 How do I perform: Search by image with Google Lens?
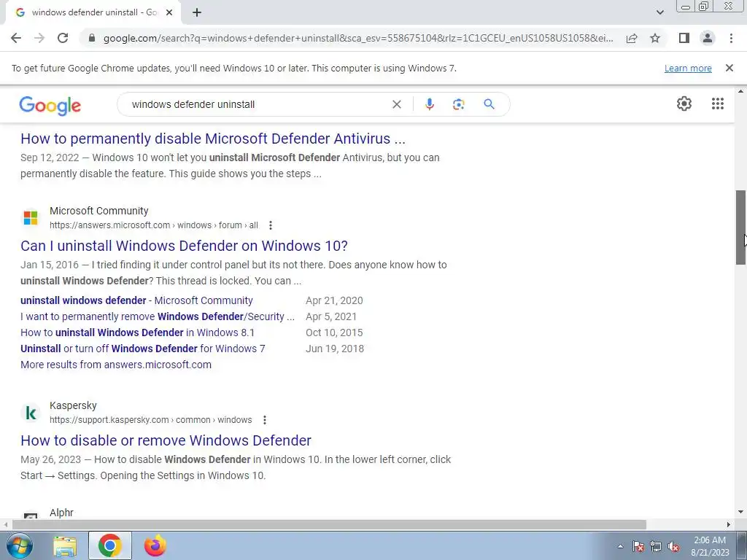(458, 104)
